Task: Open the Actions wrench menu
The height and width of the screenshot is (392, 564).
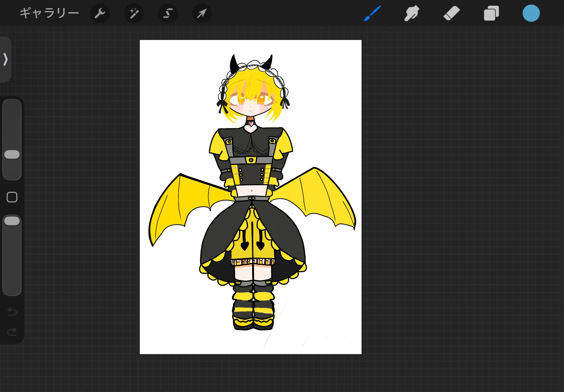Action: pos(100,13)
